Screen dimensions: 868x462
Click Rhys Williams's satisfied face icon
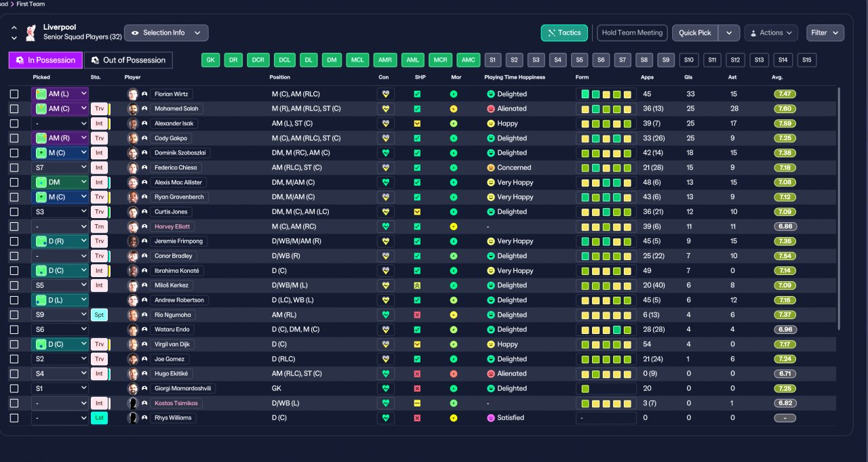pos(491,418)
